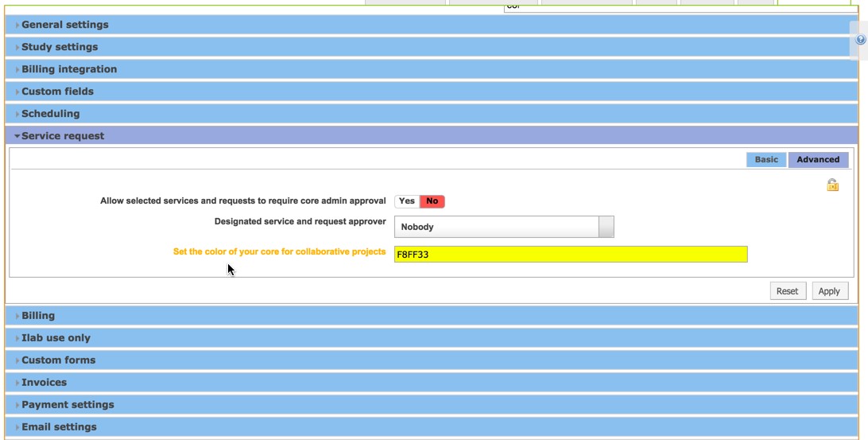
Task: Click the Apply button
Action: (x=829, y=291)
